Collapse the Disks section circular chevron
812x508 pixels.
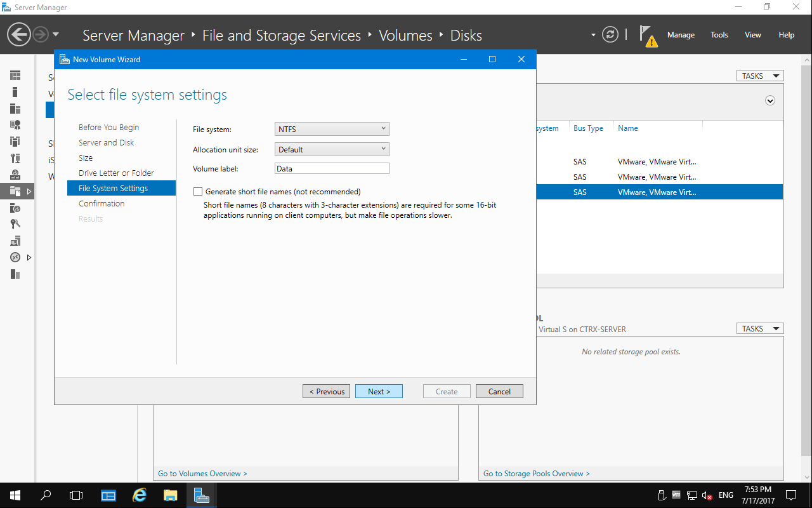[x=770, y=100]
